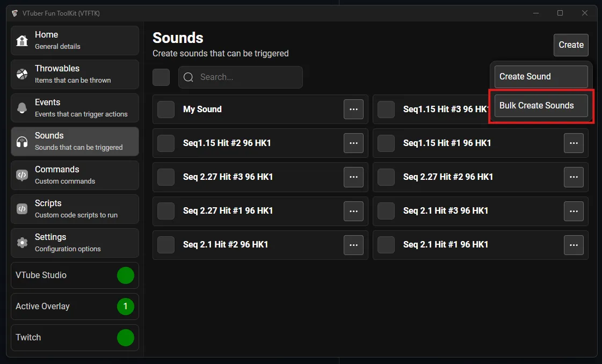Click the Sounds headphones icon
This screenshot has width=602, height=364.
pos(22,142)
